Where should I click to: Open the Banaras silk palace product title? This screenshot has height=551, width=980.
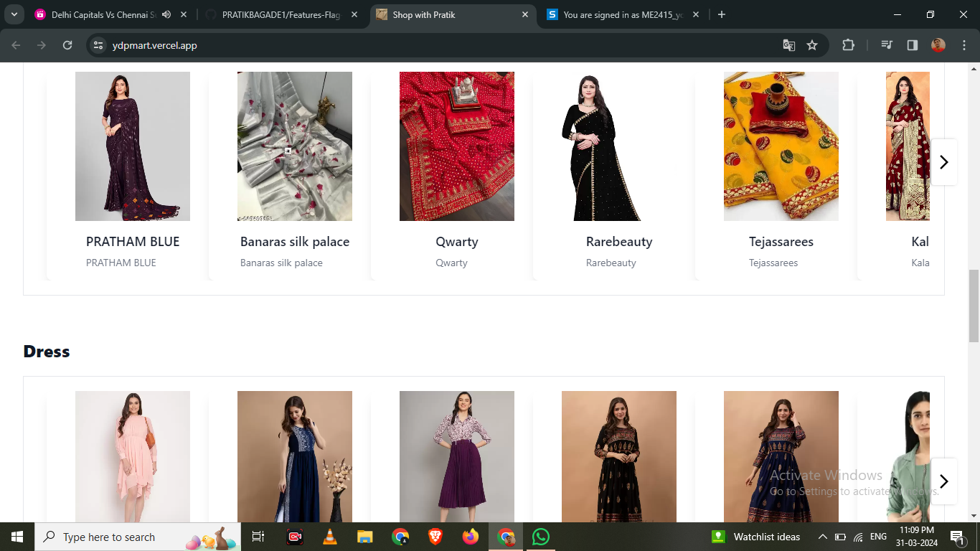[x=295, y=242]
